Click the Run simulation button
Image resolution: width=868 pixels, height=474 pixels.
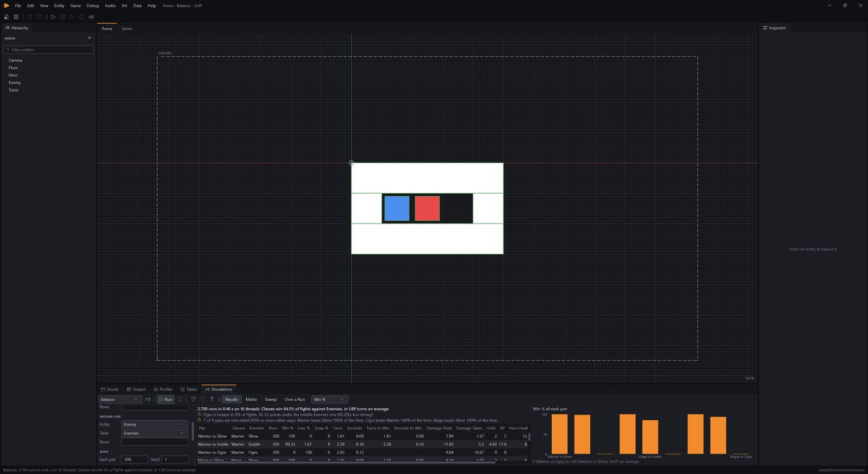coord(165,399)
